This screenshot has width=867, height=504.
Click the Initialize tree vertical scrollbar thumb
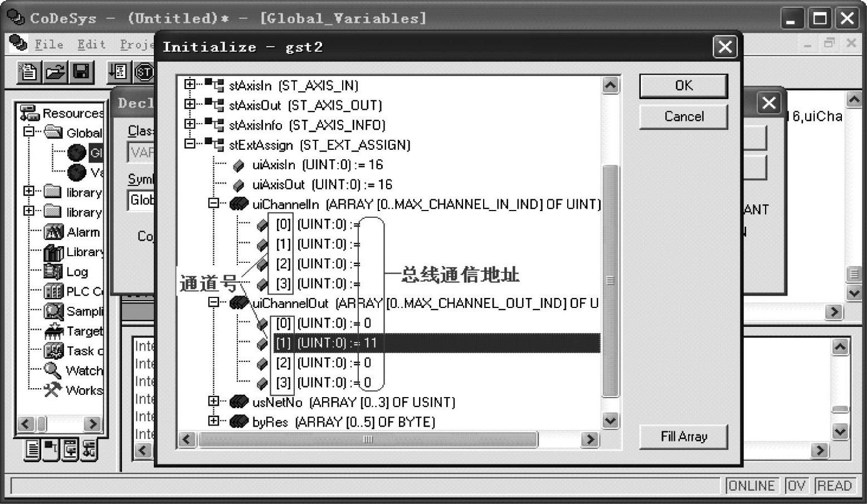pos(611,281)
